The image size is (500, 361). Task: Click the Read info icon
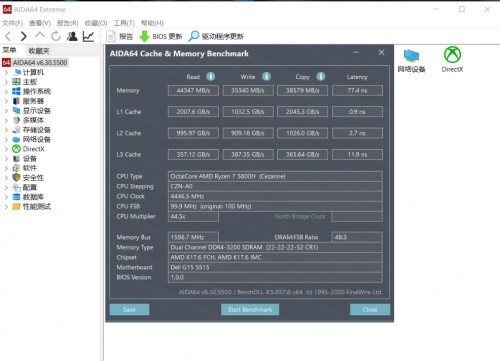pyautogui.click(x=211, y=77)
